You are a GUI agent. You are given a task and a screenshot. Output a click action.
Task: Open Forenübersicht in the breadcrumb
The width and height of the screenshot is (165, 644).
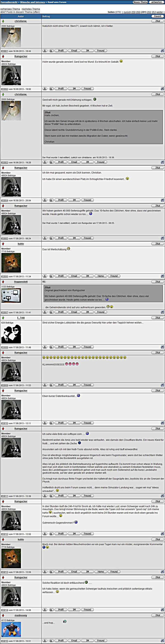click(9, 2)
